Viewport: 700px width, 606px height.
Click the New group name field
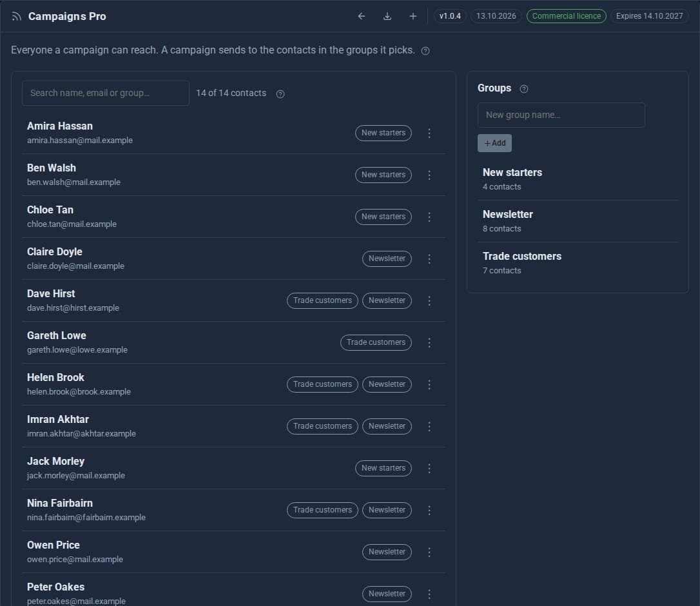click(x=561, y=115)
